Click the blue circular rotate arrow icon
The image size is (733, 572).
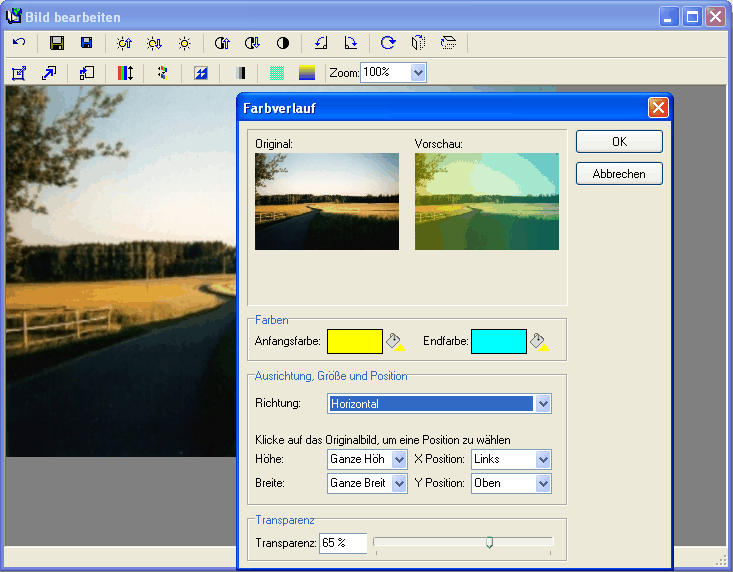pos(388,43)
